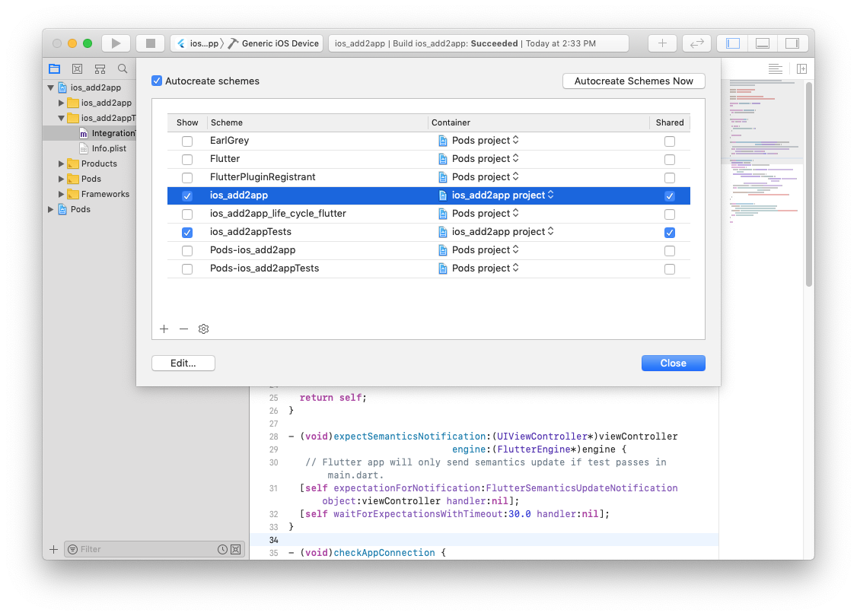Expand the Products folder
This screenshot has height=616, width=857.
61,164
